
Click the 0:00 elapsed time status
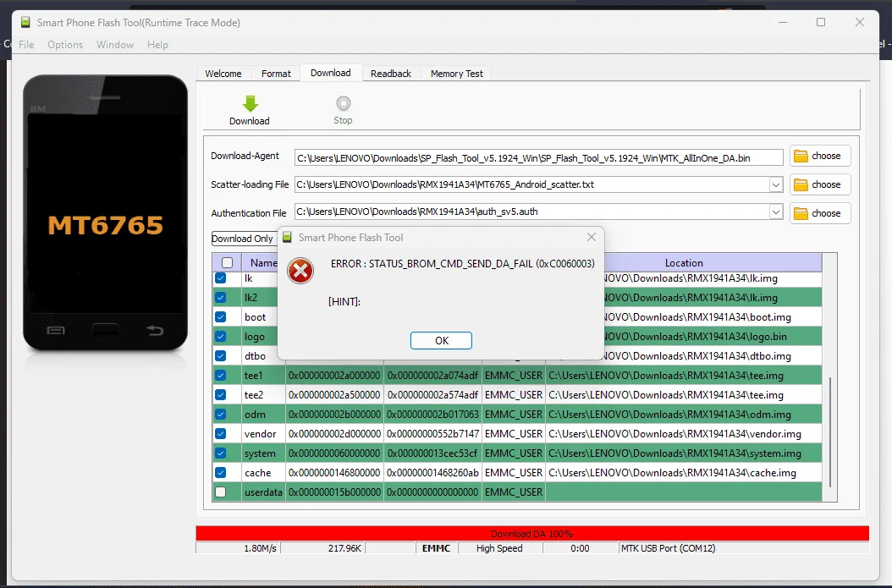pos(580,548)
